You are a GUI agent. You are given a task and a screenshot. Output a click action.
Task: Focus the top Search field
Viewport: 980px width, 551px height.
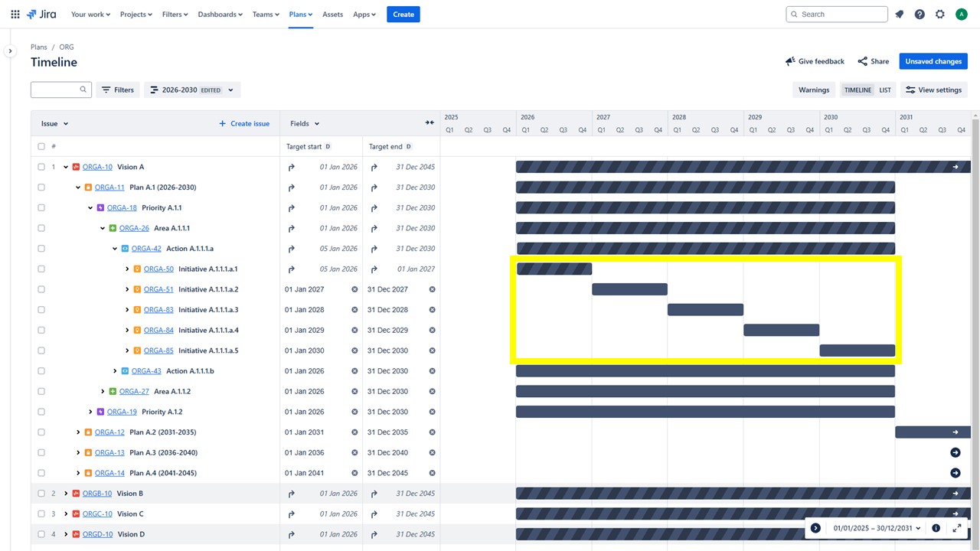coord(837,15)
